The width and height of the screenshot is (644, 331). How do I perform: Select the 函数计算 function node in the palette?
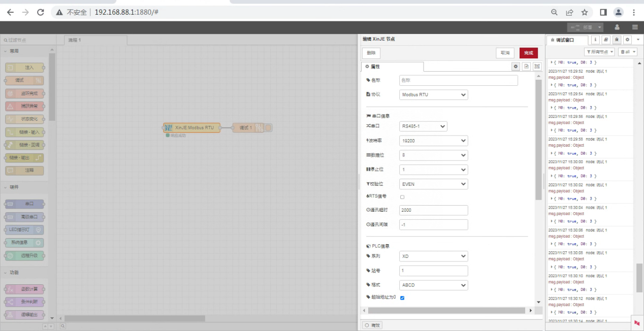24,289
